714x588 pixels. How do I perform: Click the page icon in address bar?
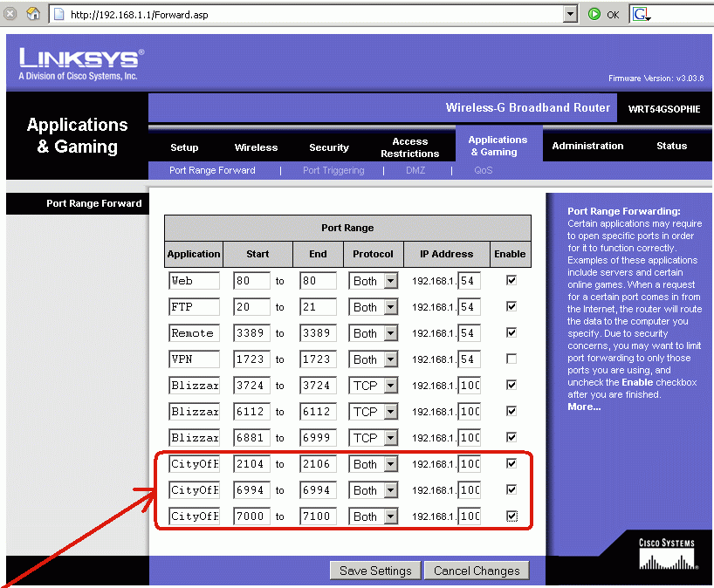[x=59, y=14]
